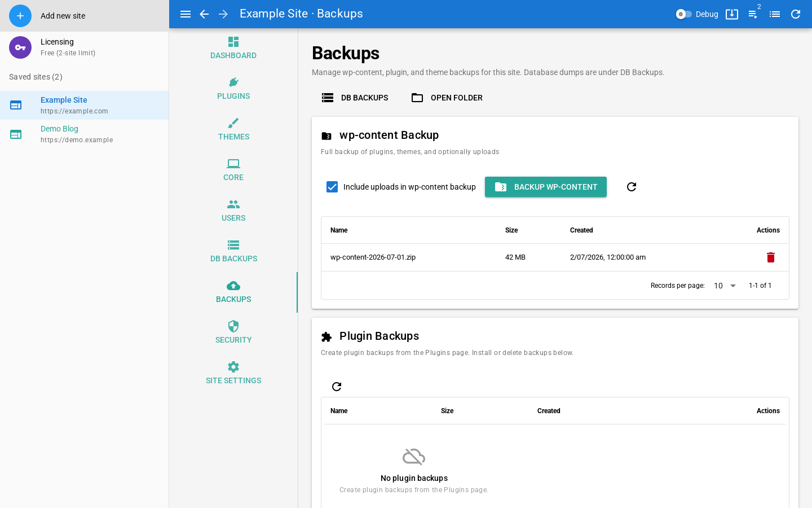
Task: Click the Add new site plus icon
Action: pos(20,16)
